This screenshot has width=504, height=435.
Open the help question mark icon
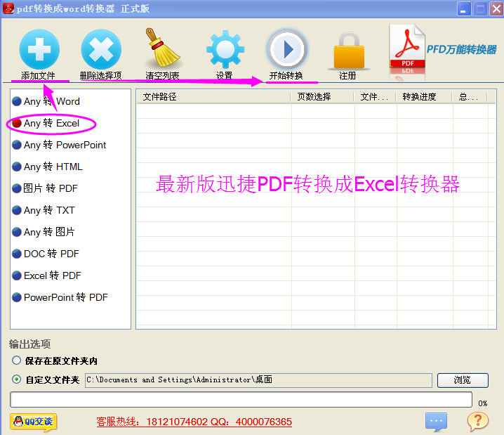click(477, 421)
